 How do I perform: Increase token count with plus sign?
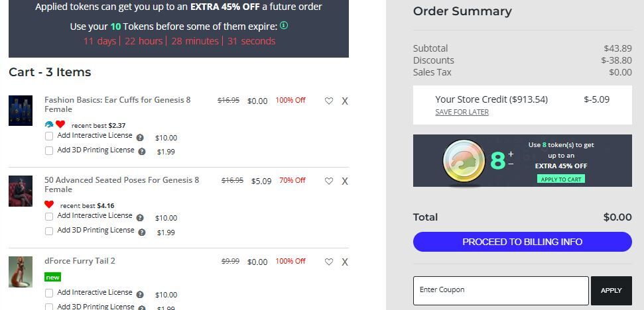click(x=511, y=154)
